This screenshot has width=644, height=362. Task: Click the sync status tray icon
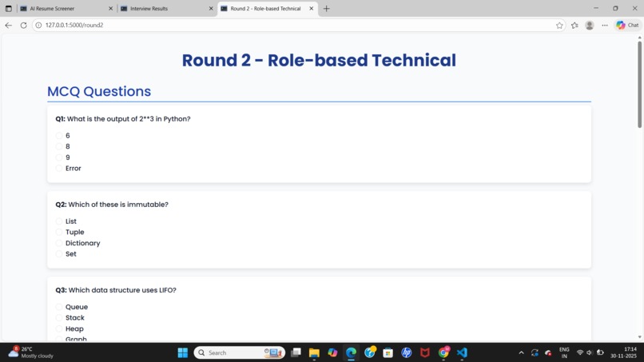(535, 352)
